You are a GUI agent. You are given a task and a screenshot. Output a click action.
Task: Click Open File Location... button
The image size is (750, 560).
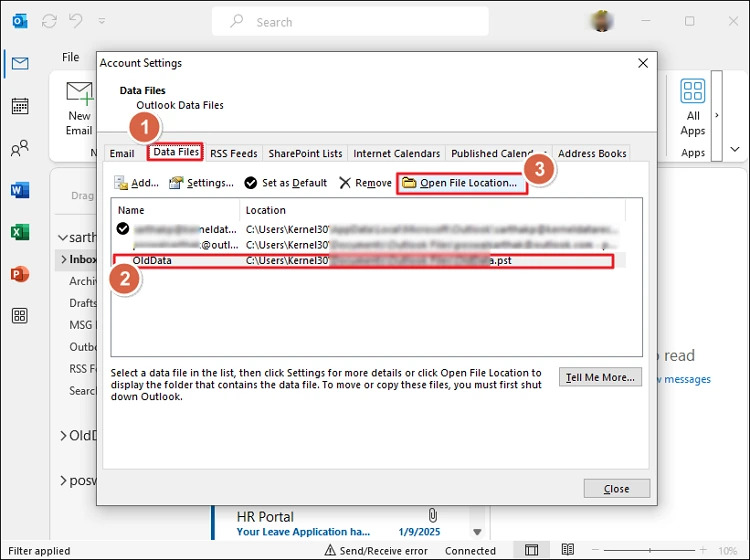click(x=462, y=183)
